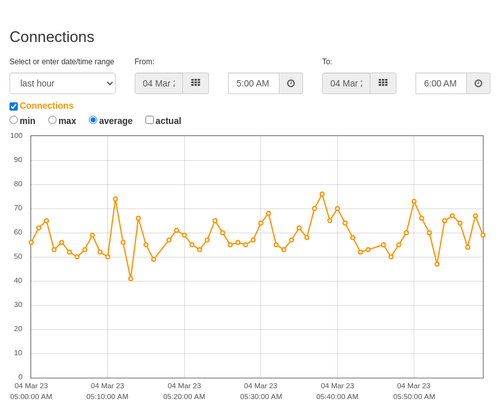Image resolution: width=500 pixels, height=403 pixels.
Task: Open the To date calendar picker icon
Action: pos(383,83)
